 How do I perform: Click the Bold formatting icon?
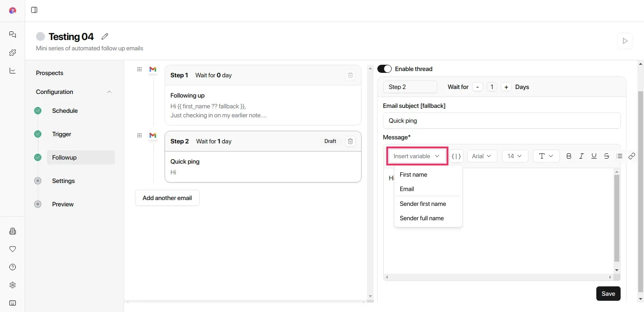[569, 156]
